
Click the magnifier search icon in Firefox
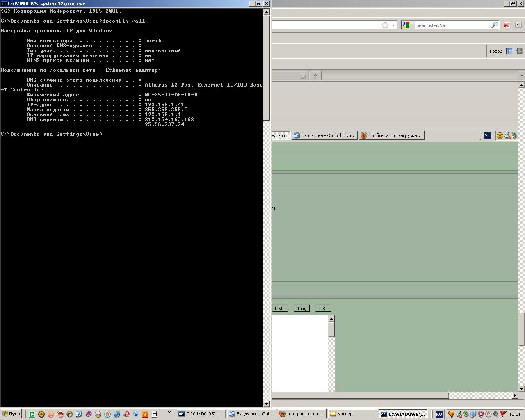click(x=495, y=25)
